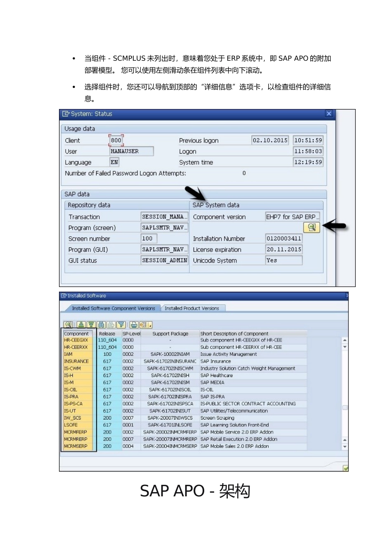The image size is (392, 555).
Task: Click the Print icon in the toolbar
Action: pos(134,325)
